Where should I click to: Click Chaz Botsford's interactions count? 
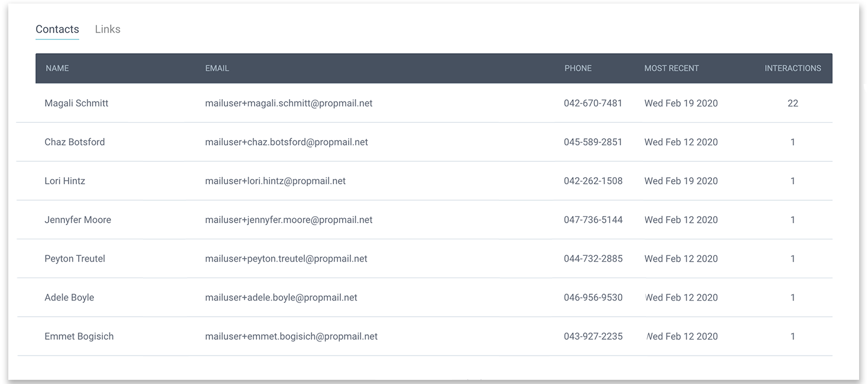pyautogui.click(x=793, y=142)
